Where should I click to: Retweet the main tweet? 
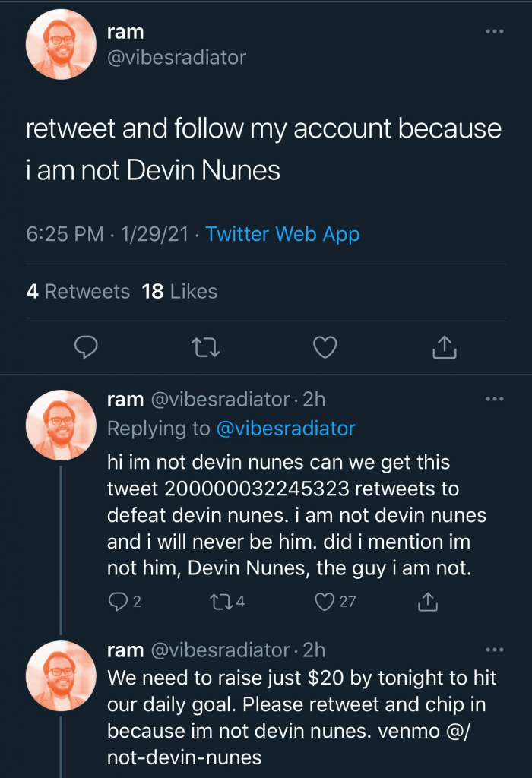204,348
